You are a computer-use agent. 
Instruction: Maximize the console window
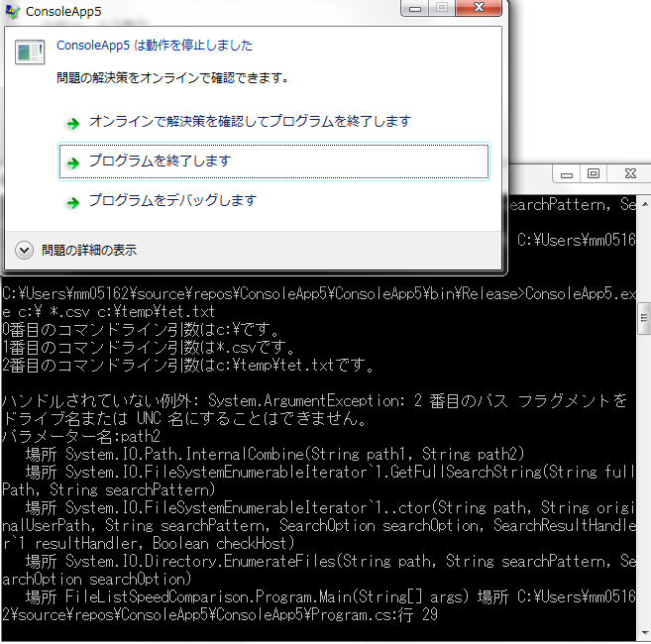coord(594,173)
